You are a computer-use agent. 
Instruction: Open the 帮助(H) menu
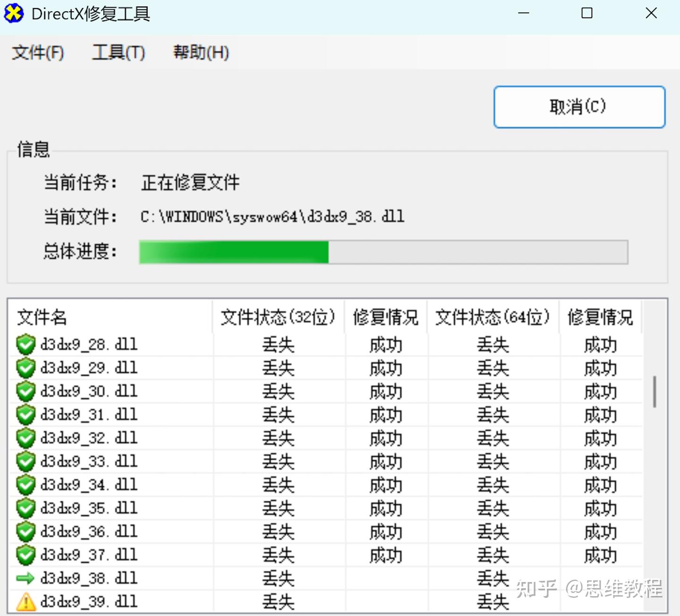point(201,52)
